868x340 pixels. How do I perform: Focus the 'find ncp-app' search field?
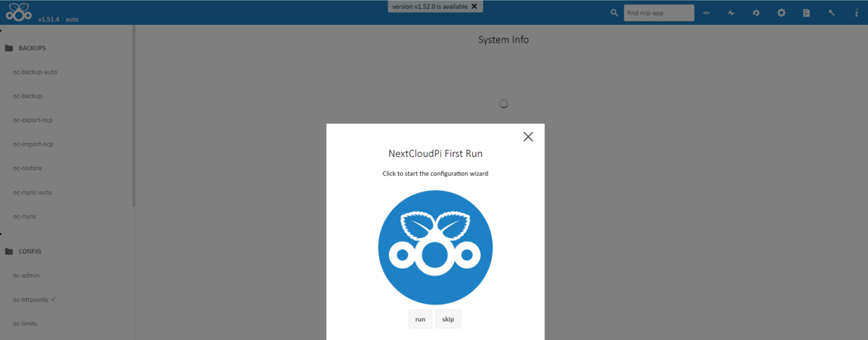(659, 13)
